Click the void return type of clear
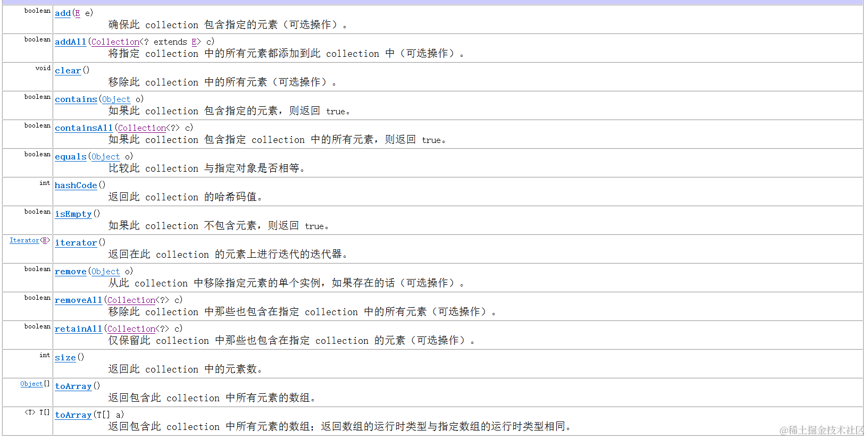 coord(43,68)
